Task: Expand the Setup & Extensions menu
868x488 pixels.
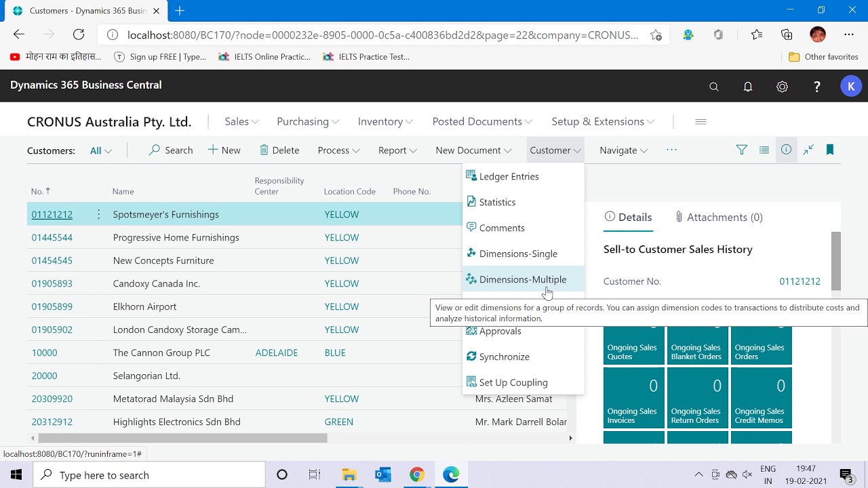Action: 603,121
